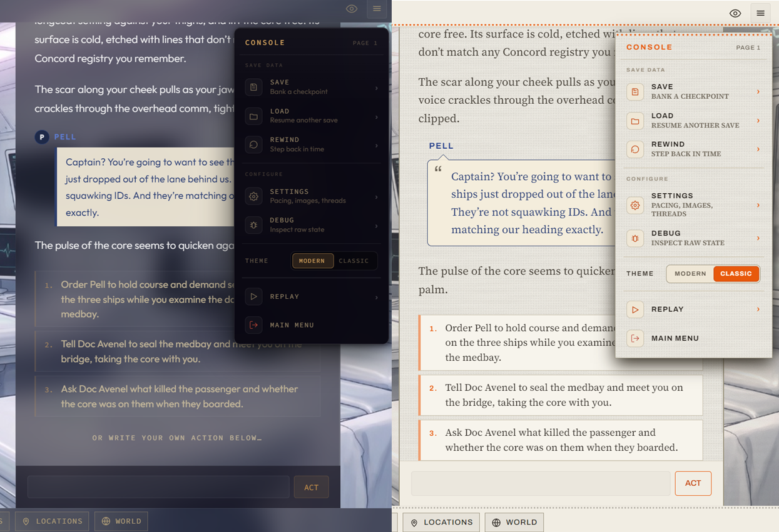Screen dimensions: 779x532
Task: Click the Settings gear icon in the light console
Action: [635, 205]
